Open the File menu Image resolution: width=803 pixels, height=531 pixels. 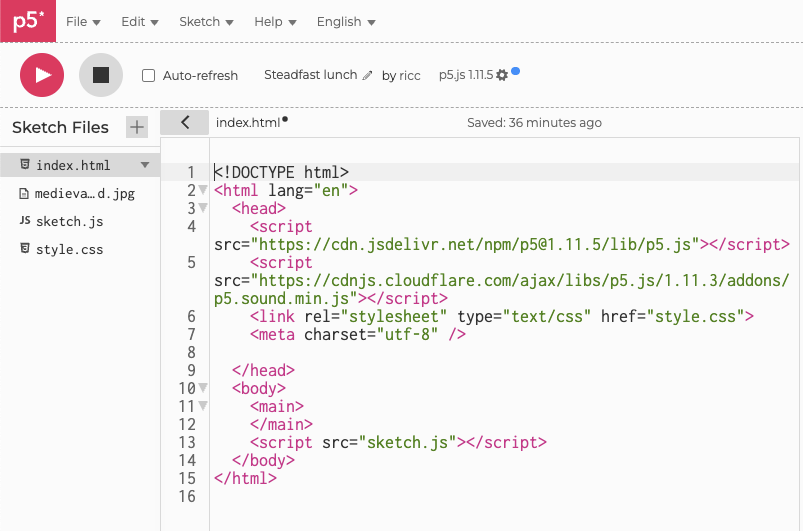pyautogui.click(x=83, y=21)
